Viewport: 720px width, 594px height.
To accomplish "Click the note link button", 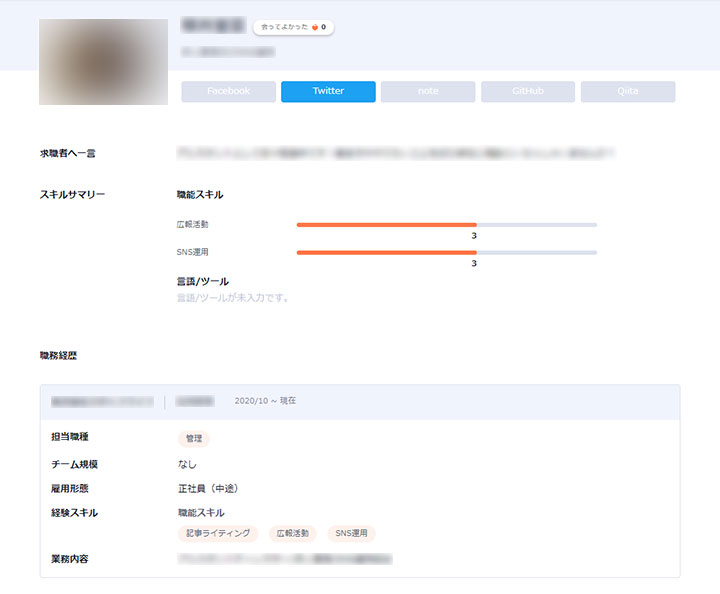I will pyautogui.click(x=428, y=91).
